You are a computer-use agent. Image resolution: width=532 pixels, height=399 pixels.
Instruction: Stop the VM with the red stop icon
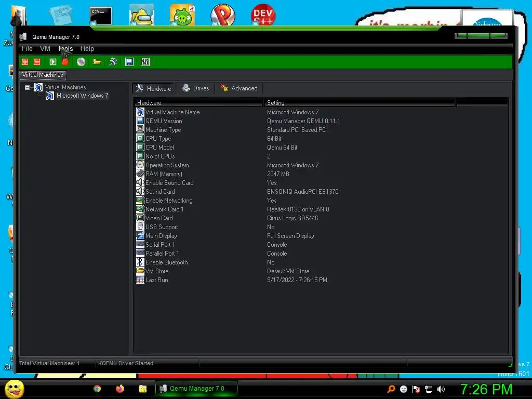65,62
